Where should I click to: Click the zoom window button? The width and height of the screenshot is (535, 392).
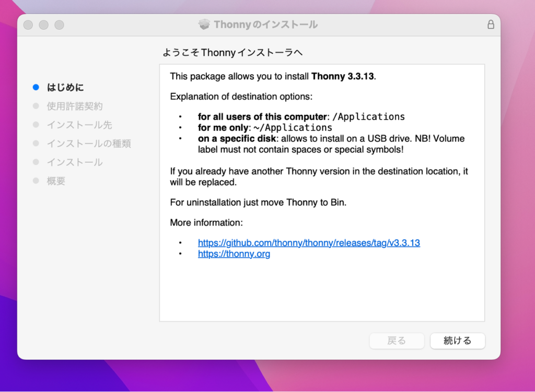60,25
